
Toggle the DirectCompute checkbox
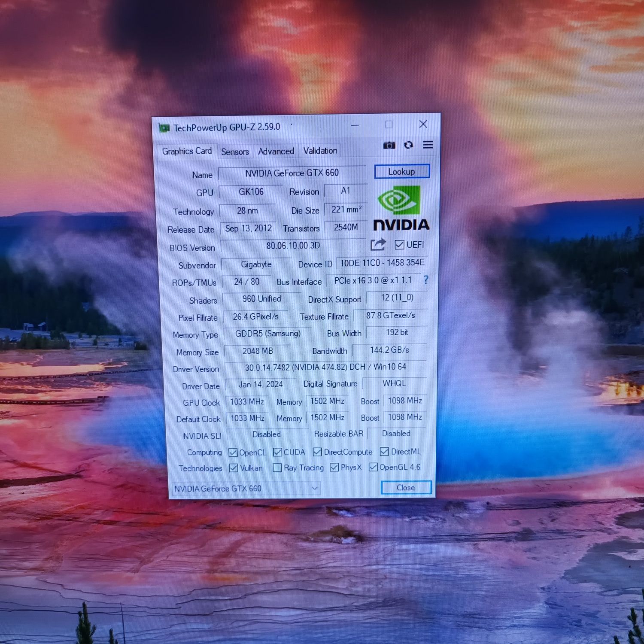click(317, 452)
